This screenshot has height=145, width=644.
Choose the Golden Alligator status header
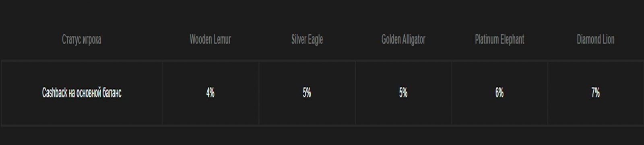click(x=403, y=39)
